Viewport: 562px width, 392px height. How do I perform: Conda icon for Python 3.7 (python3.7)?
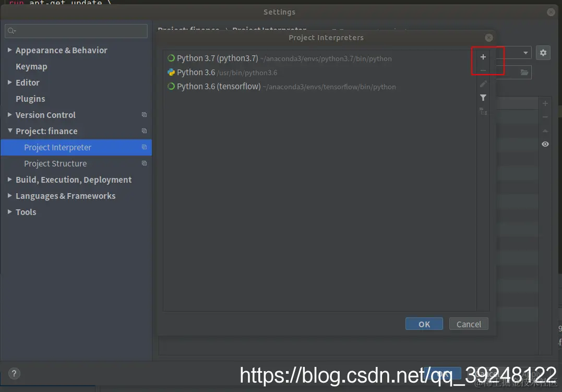tap(171, 58)
